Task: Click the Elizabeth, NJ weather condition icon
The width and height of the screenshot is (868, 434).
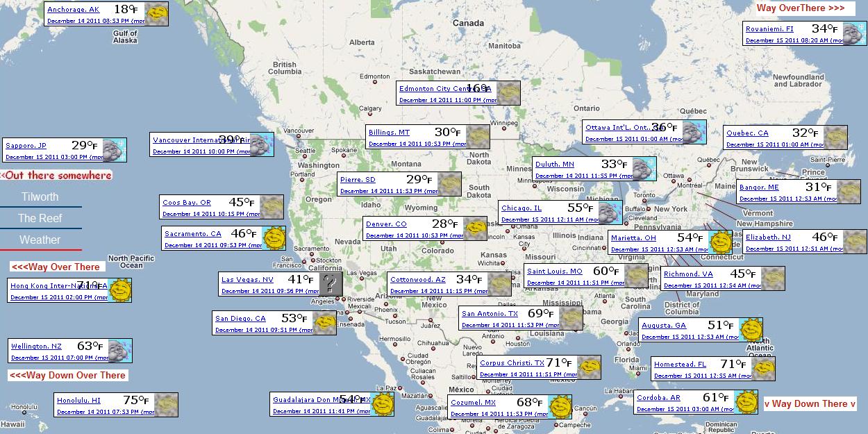Action: tap(855, 242)
